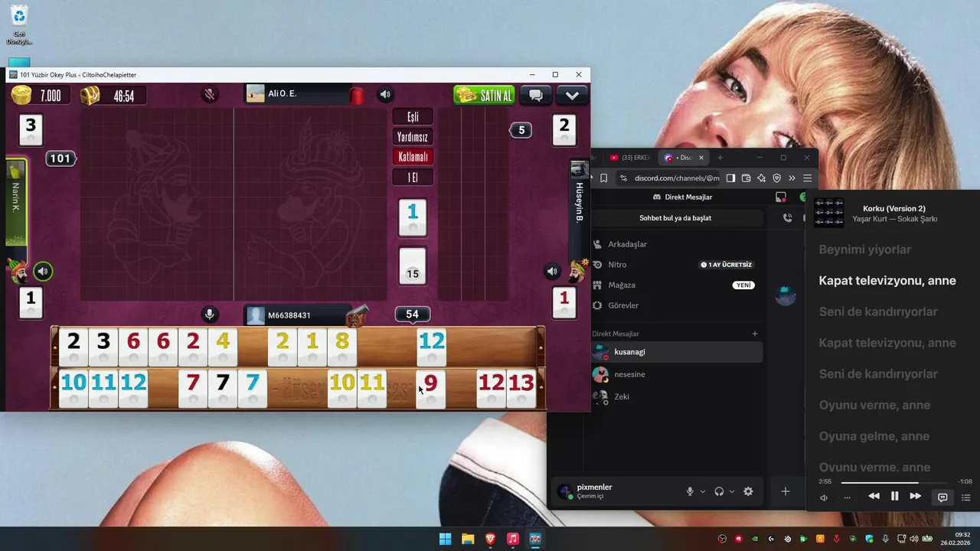Bookmark the page with the bookmark icon
The height and width of the screenshot is (551, 980).
click(603, 178)
